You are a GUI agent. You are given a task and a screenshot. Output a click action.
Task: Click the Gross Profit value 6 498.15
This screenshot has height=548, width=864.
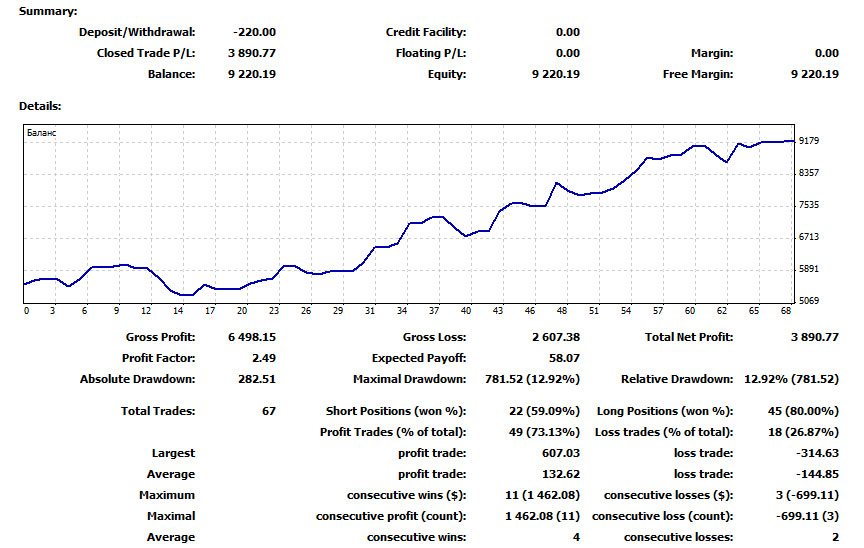(251, 338)
